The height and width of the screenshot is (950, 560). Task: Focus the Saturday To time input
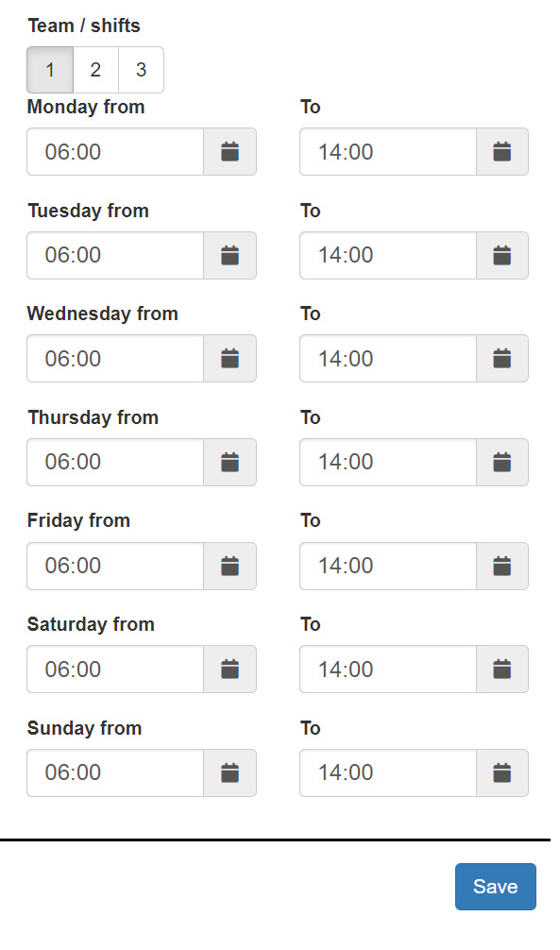388,670
